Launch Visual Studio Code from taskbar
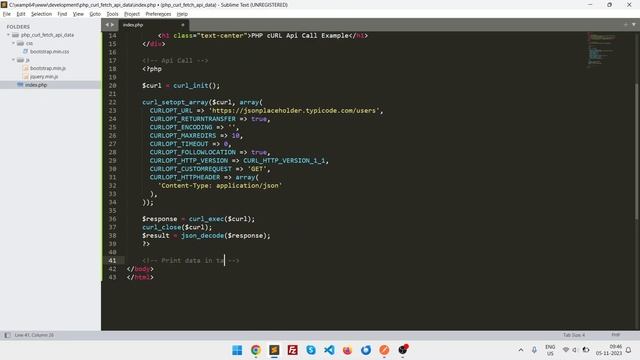Viewport: 640px width, 360px height. pos(329,350)
